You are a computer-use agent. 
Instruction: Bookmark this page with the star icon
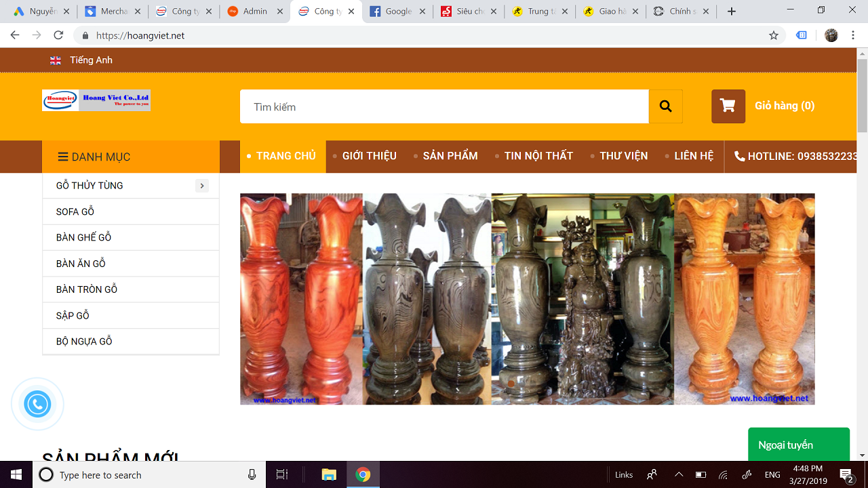coord(774,35)
